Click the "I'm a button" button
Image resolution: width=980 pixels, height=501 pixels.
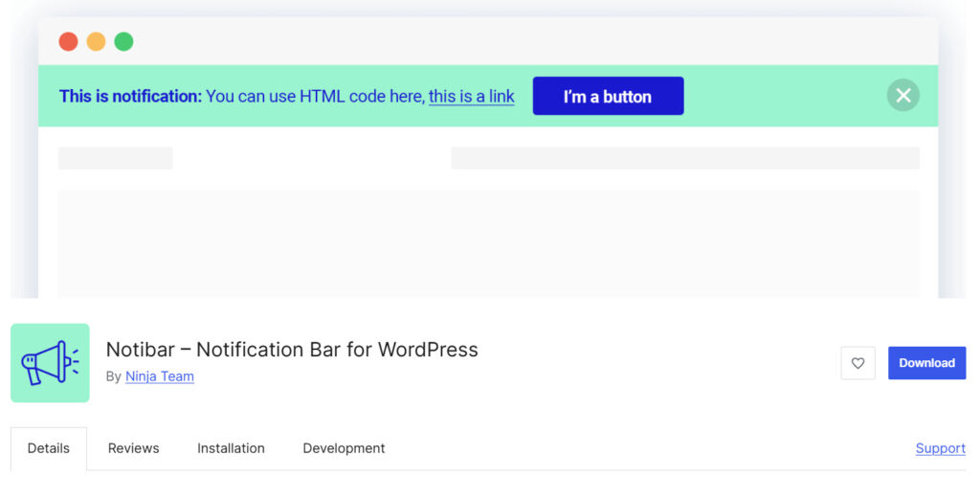pyautogui.click(x=608, y=96)
